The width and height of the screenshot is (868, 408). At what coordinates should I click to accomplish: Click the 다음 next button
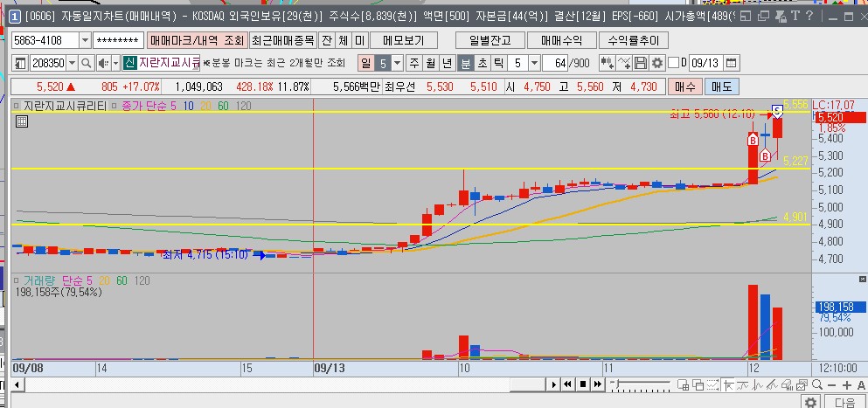point(844,402)
